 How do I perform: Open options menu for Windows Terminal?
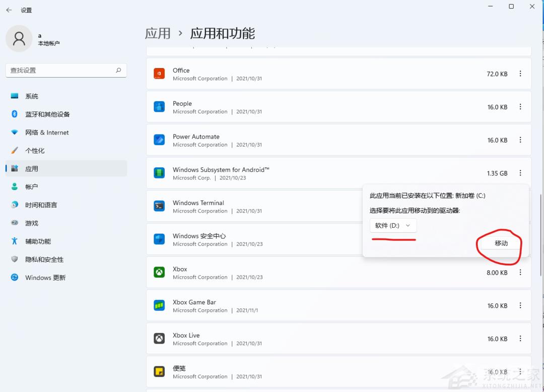click(520, 206)
